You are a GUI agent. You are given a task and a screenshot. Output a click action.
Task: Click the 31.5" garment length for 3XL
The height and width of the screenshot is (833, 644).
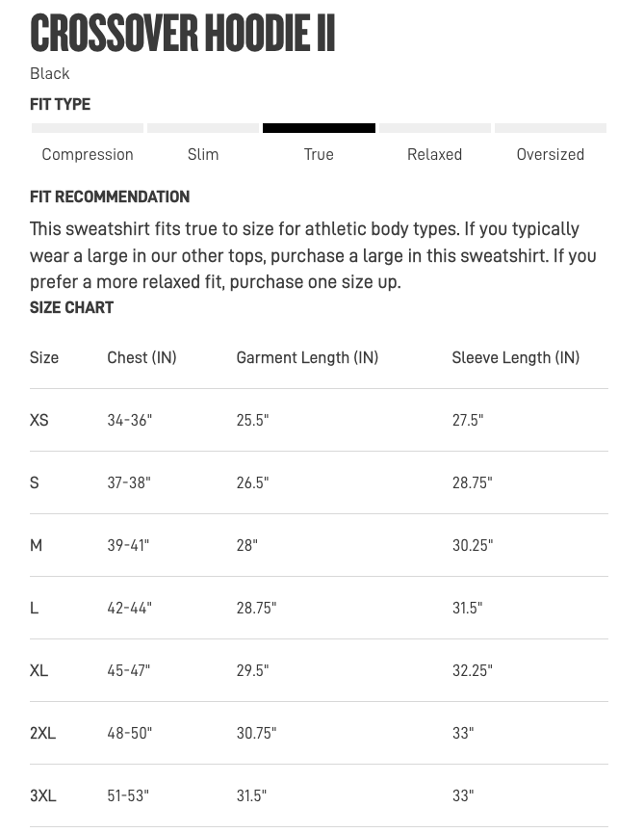251,795
